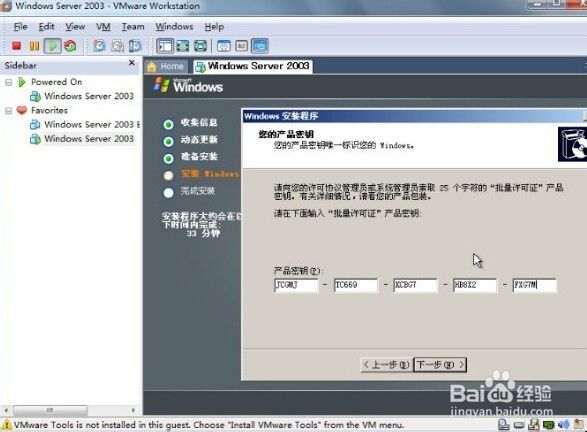This screenshot has height=432, width=587.
Task: Click the Console View toolbar icon
Action: point(260,46)
